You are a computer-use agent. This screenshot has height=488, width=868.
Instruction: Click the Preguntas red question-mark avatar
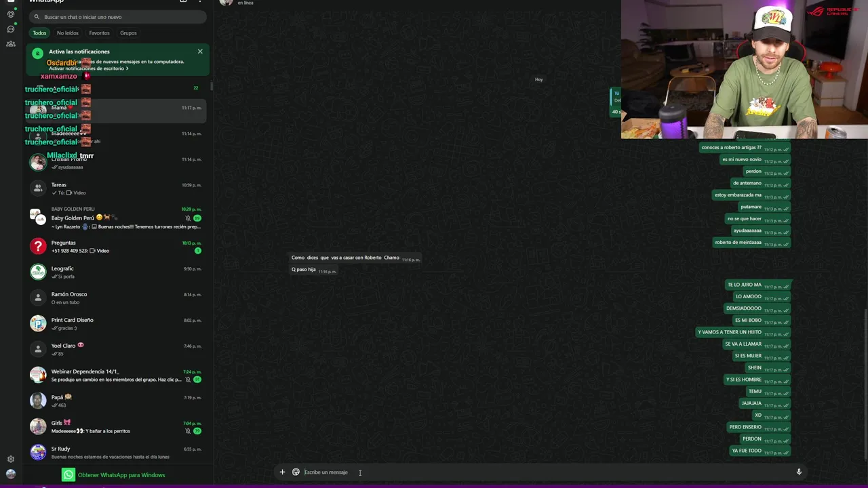pyautogui.click(x=38, y=246)
